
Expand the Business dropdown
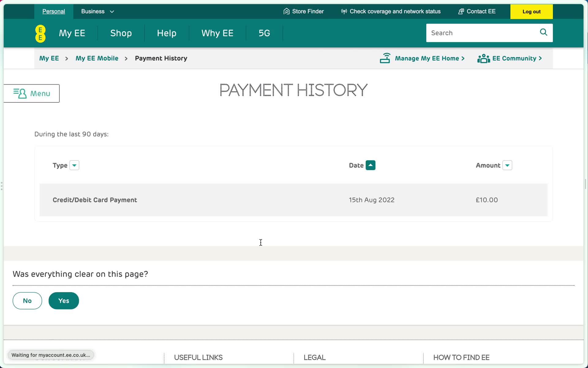(97, 11)
